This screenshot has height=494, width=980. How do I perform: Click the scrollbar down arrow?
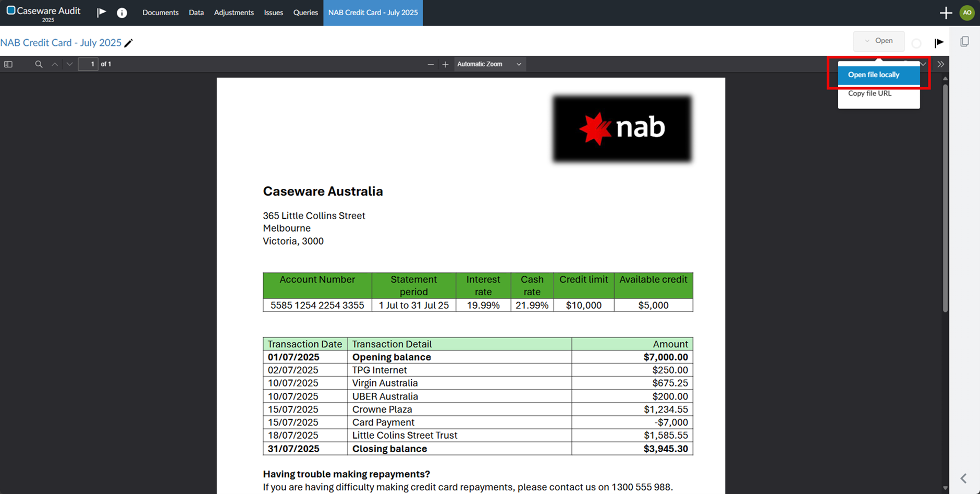[x=945, y=488]
